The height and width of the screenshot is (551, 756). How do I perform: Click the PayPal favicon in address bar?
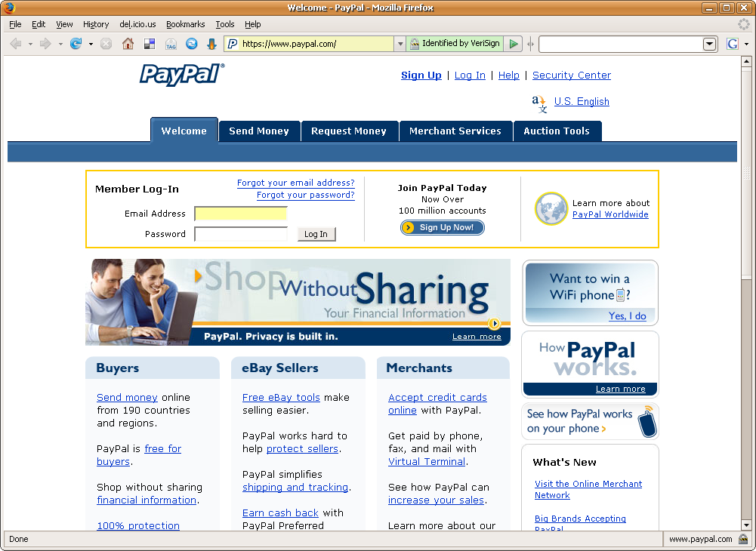[233, 44]
